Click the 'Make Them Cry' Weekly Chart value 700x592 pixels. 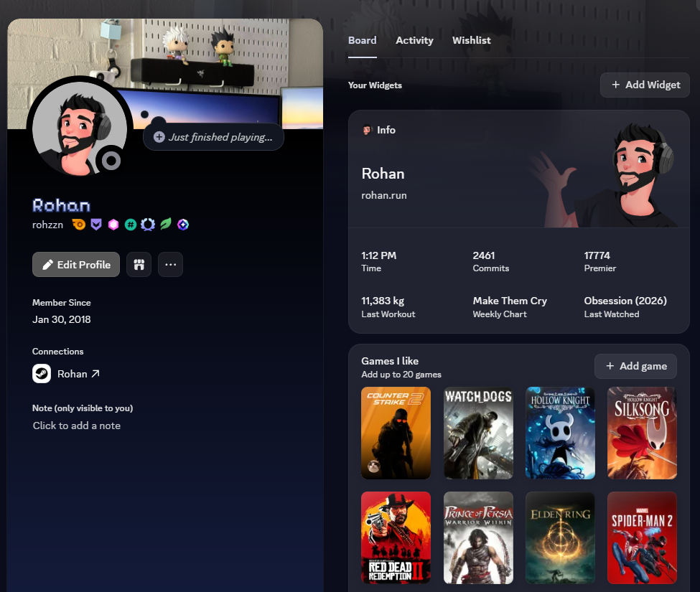click(x=510, y=301)
